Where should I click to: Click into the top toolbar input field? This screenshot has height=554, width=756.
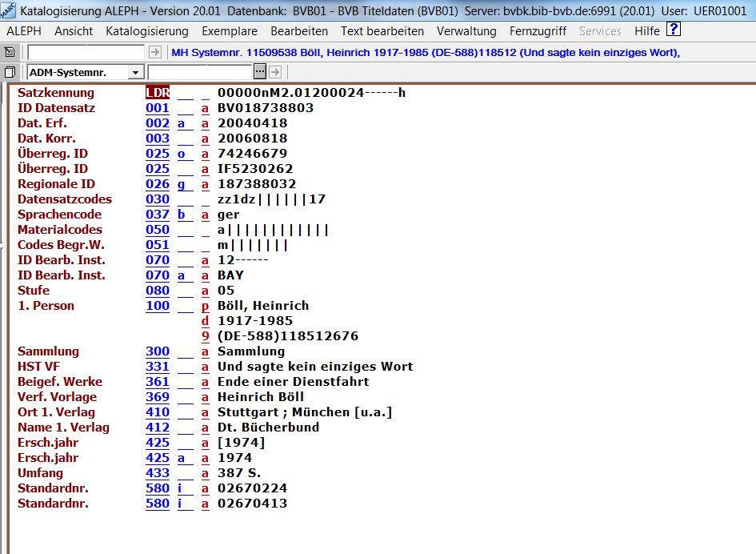(x=86, y=52)
